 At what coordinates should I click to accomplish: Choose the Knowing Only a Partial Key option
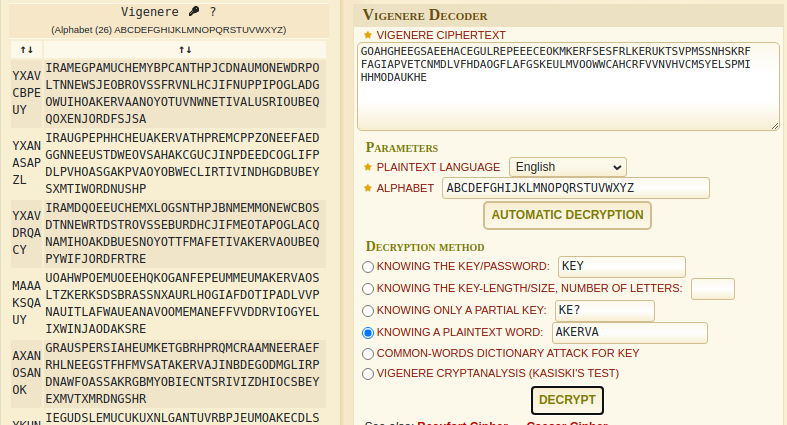(368, 311)
